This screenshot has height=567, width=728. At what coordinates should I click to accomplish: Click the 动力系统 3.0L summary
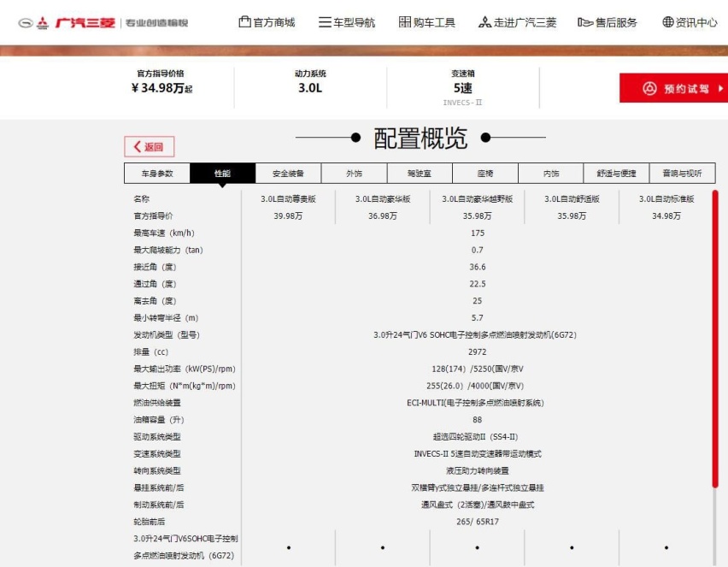tap(310, 82)
